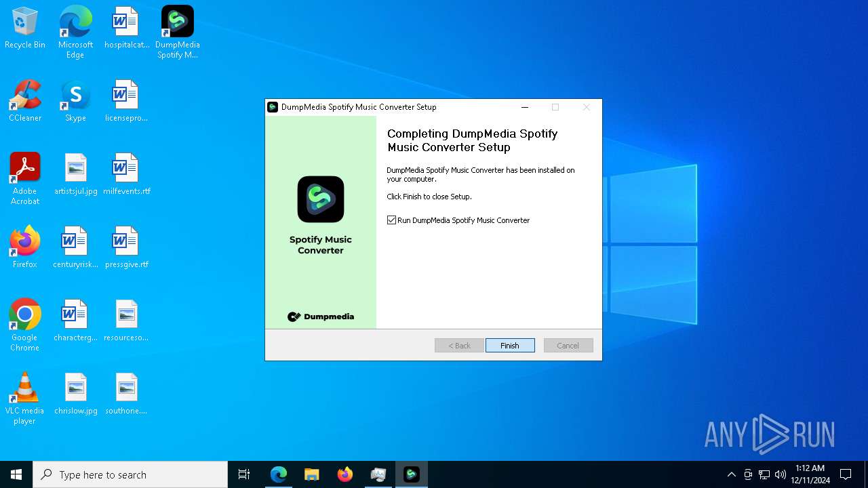The height and width of the screenshot is (488, 868).
Task: Select characterg document icon
Action: [75, 321]
